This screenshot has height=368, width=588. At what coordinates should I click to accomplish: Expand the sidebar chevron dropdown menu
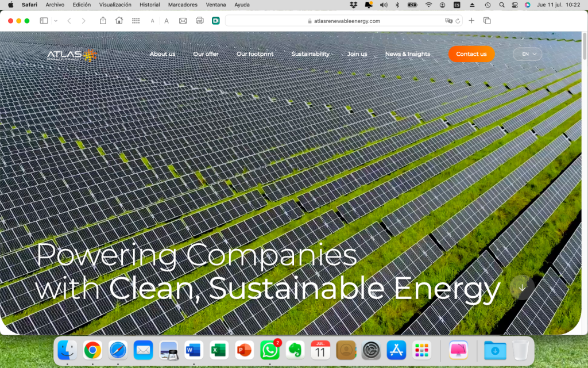click(56, 21)
